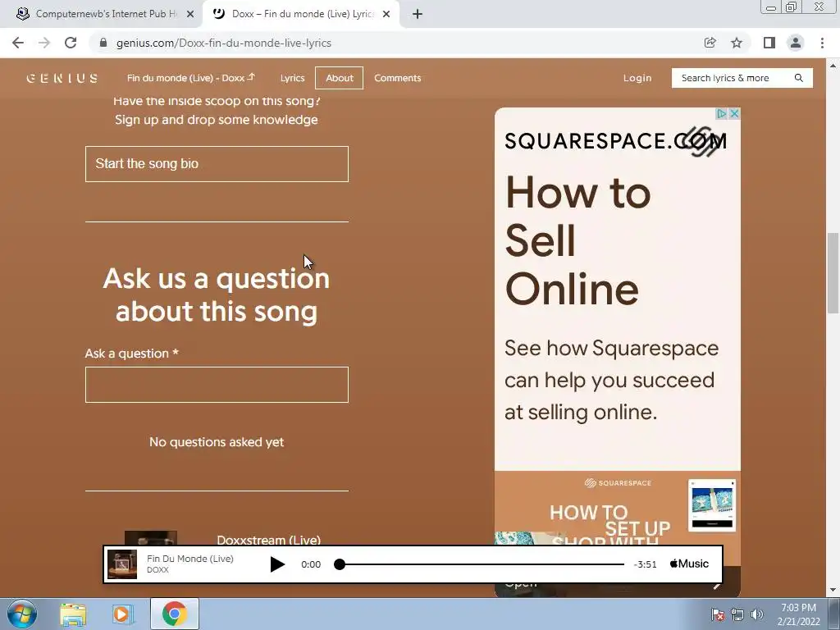The image size is (840, 630).
Task: Close the Doxx Fin du monde tab
Action: (386, 14)
